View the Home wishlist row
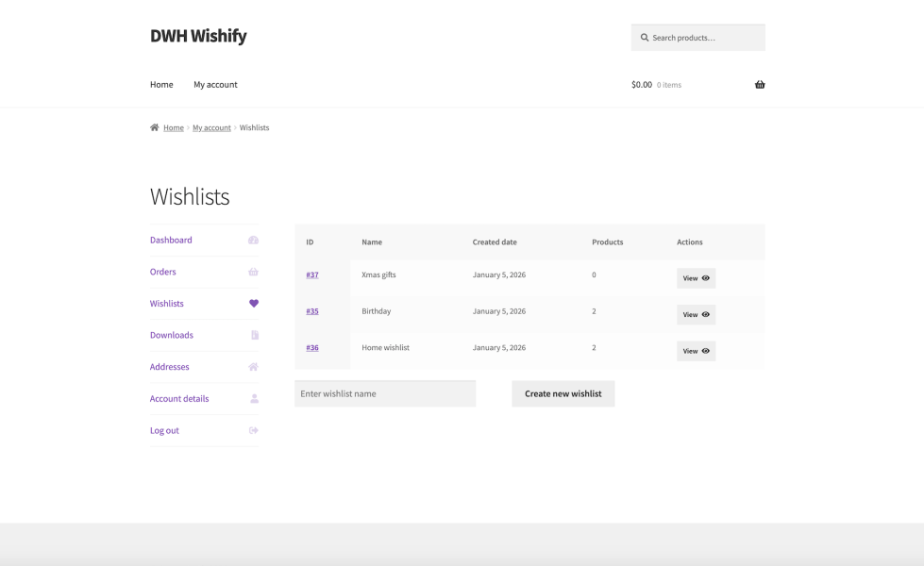 pos(696,351)
